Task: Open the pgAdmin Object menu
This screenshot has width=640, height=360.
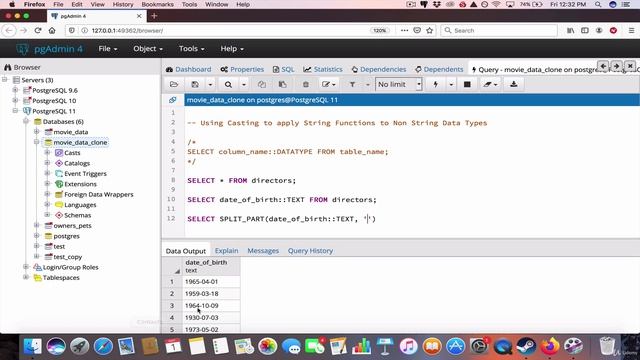Action: pos(148,49)
